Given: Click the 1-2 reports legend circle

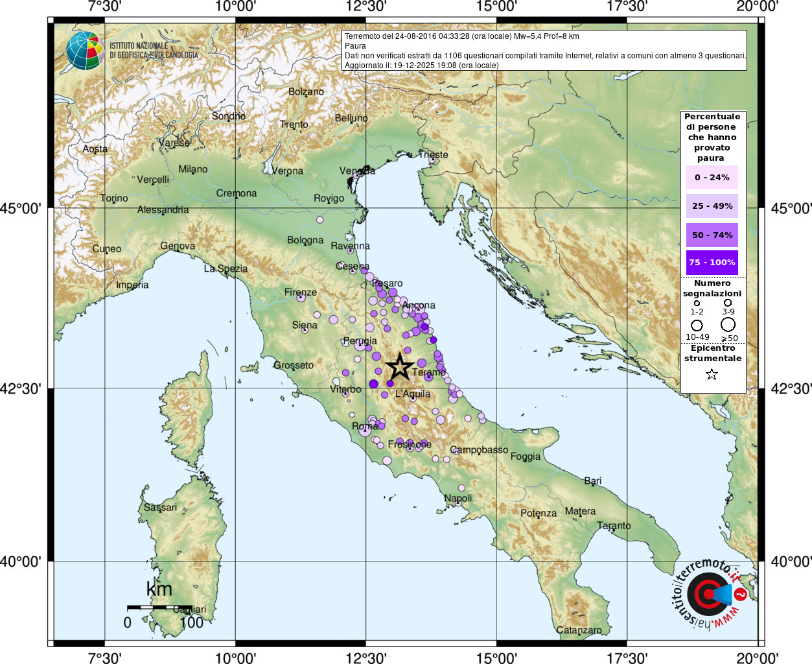Looking at the screenshot, I should pos(697,303).
